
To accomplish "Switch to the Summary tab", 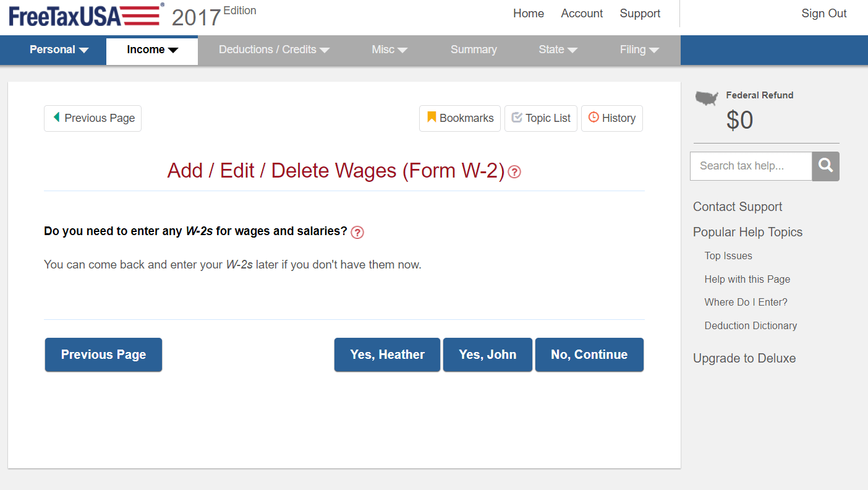I will click(x=474, y=49).
